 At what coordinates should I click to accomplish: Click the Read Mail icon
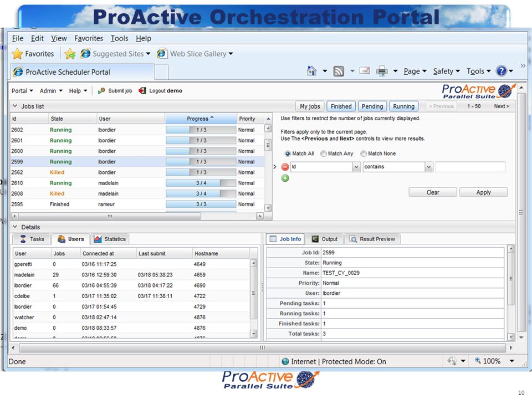point(365,70)
